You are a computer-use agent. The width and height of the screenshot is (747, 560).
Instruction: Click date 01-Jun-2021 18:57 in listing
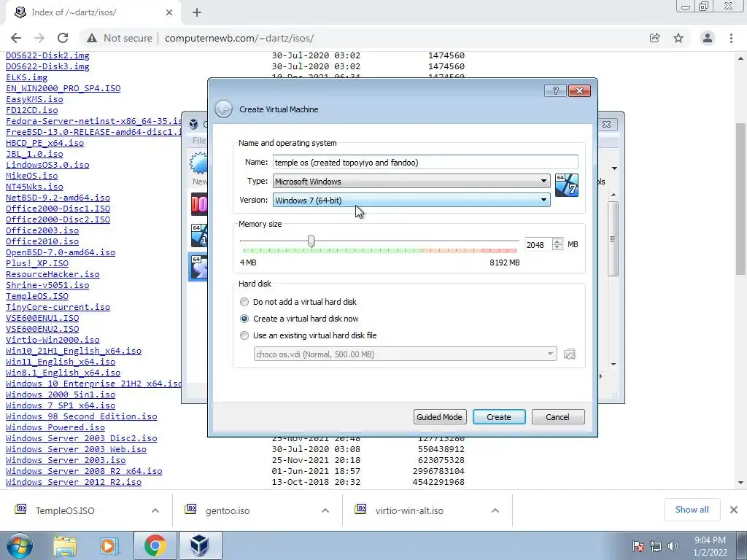coord(316,471)
